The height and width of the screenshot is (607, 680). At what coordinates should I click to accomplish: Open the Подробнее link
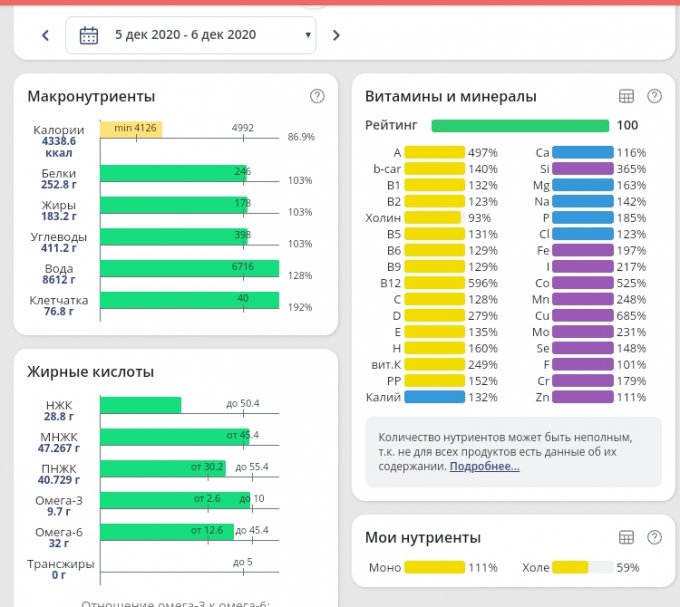tap(484, 466)
